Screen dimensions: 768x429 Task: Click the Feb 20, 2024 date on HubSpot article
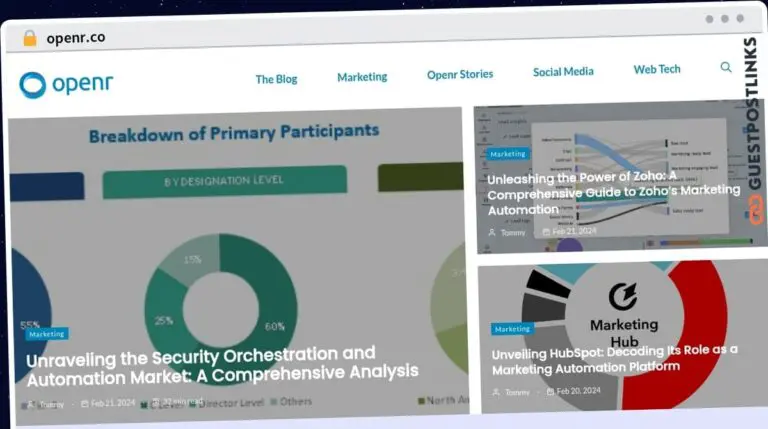(x=578, y=391)
